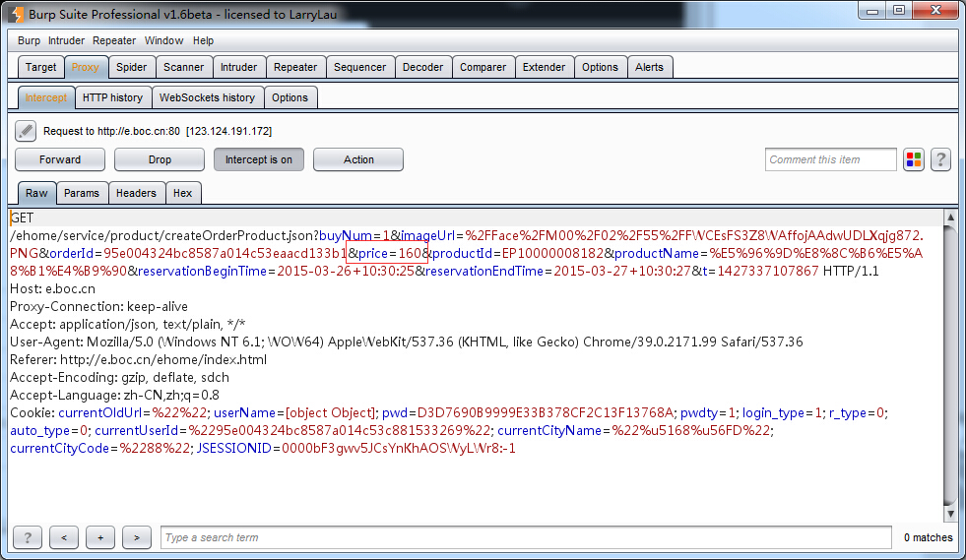Click the Accept-Language header line
966x560 pixels.
click(114, 396)
